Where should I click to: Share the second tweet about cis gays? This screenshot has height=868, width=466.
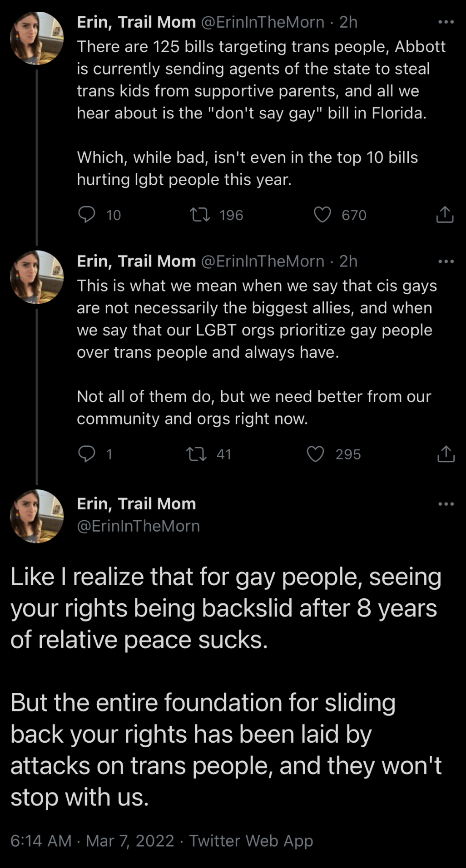pyautogui.click(x=446, y=454)
